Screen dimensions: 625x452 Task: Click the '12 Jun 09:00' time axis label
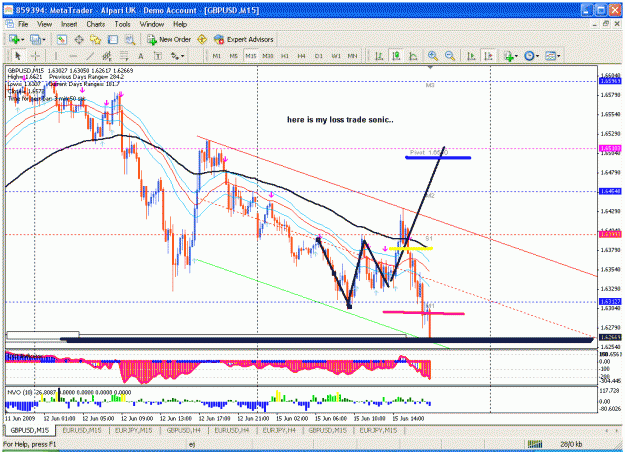[x=137, y=419]
